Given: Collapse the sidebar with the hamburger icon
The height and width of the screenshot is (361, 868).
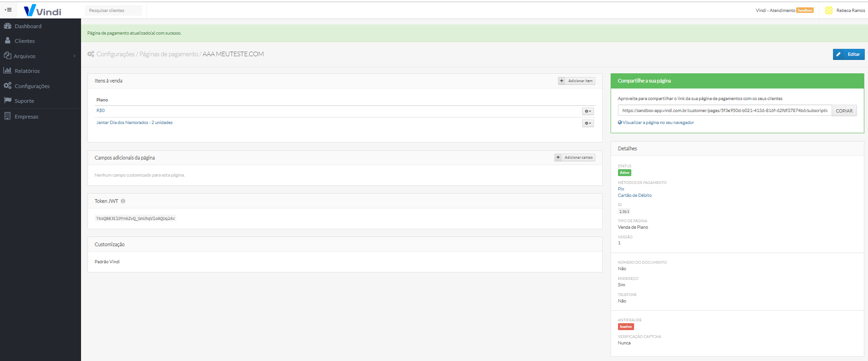Looking at the screenshot, I should click(x=8, y=10).
